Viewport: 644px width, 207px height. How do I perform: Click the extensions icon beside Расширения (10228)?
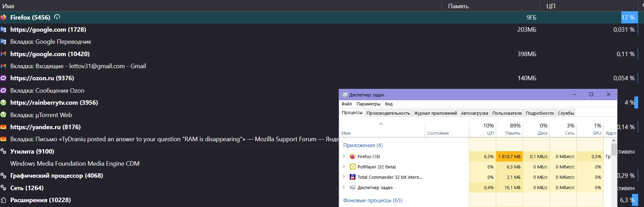(x=3, y=200)
